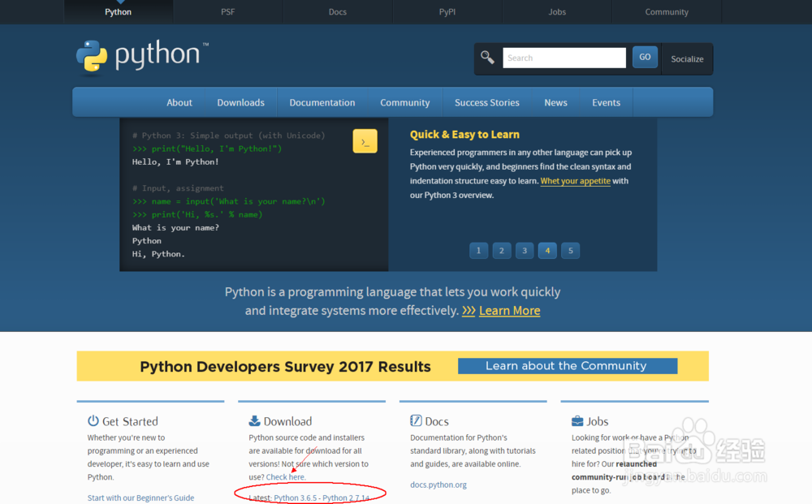Click the magnifying glass search icon

click(x=487, y=57)
